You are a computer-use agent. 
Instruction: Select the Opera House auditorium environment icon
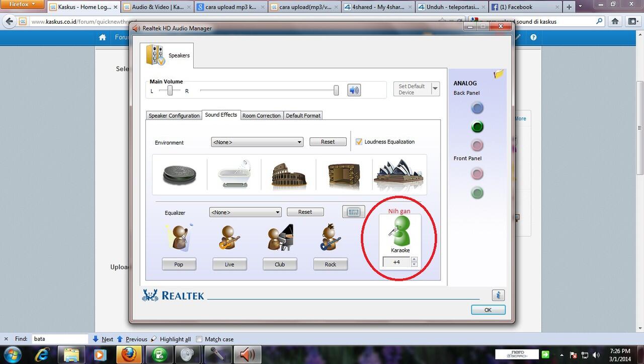pyautogui.click(x=399, y=174)
